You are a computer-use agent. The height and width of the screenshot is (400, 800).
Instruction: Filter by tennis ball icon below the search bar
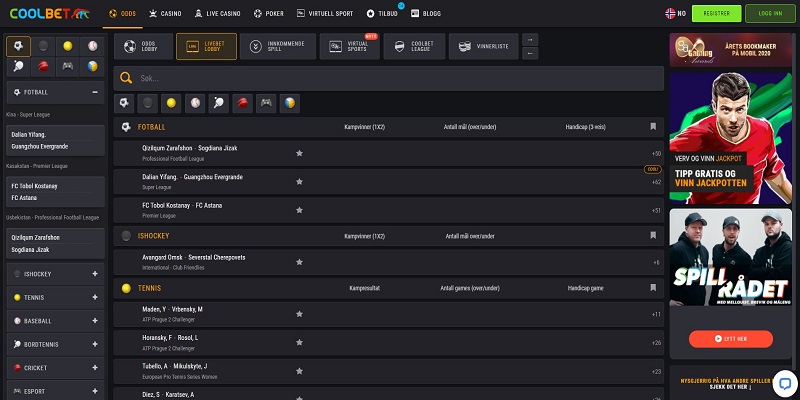[171, 103]
